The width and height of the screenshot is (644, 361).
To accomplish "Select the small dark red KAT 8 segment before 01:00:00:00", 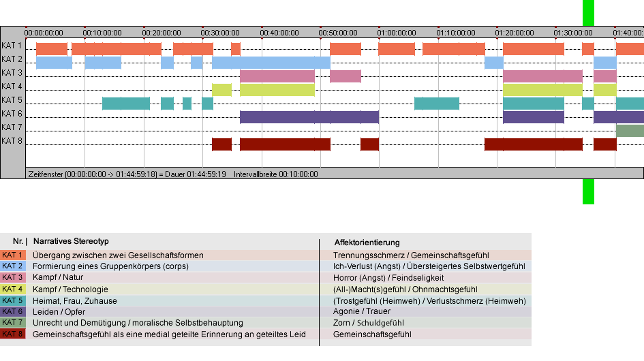I will coord(369,144).
